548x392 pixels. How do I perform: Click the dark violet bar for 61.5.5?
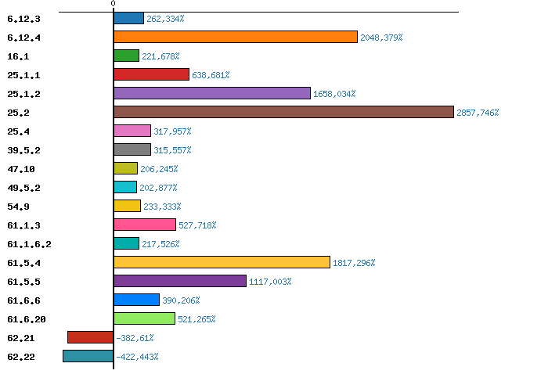(x=180, y=281)
